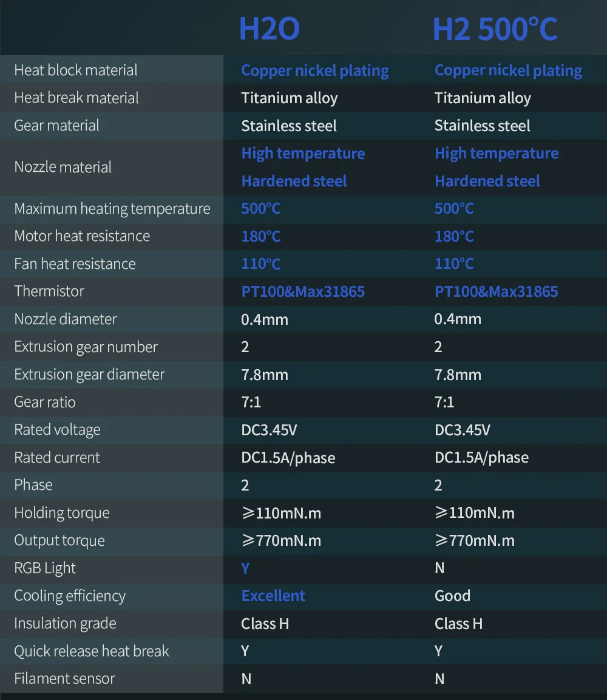
Task: Click H2O Hardened steel text
Action: click(294, 181)
